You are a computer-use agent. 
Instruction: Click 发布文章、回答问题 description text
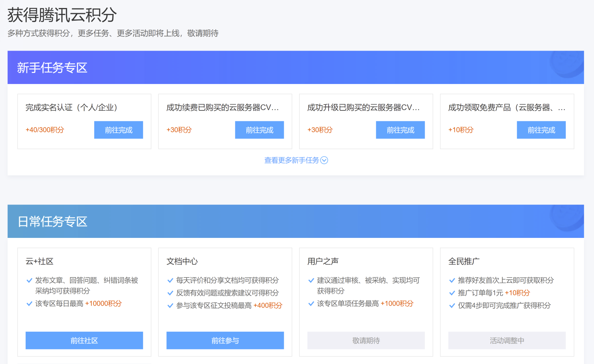[87, 286]
